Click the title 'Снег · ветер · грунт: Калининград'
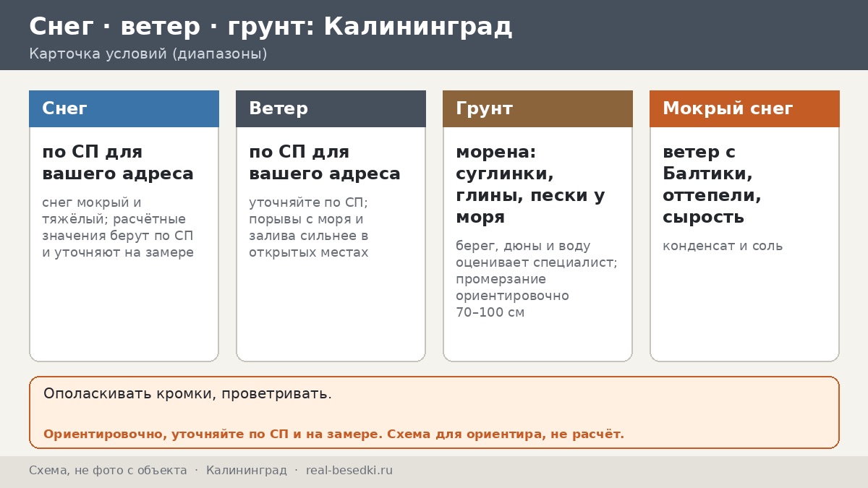The height and width of the screenshot is (488, 868). click(271, 27)
